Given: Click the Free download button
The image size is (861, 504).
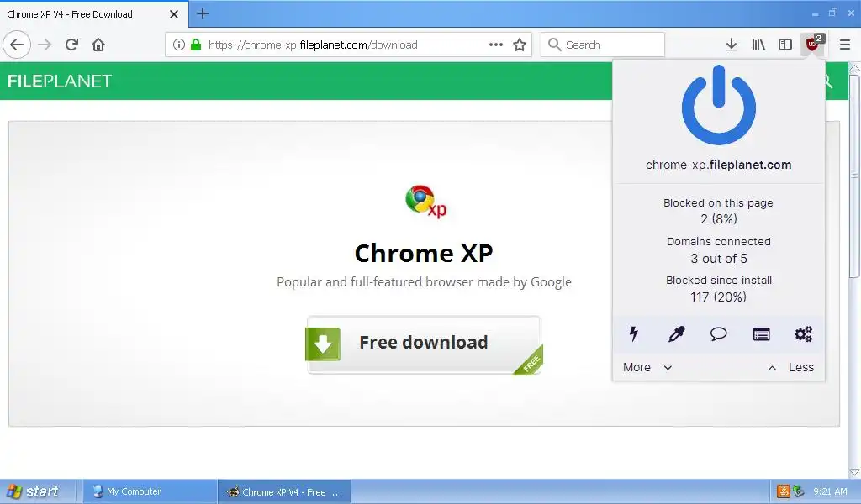Looking at the screenshot, I should coord(424,344).
